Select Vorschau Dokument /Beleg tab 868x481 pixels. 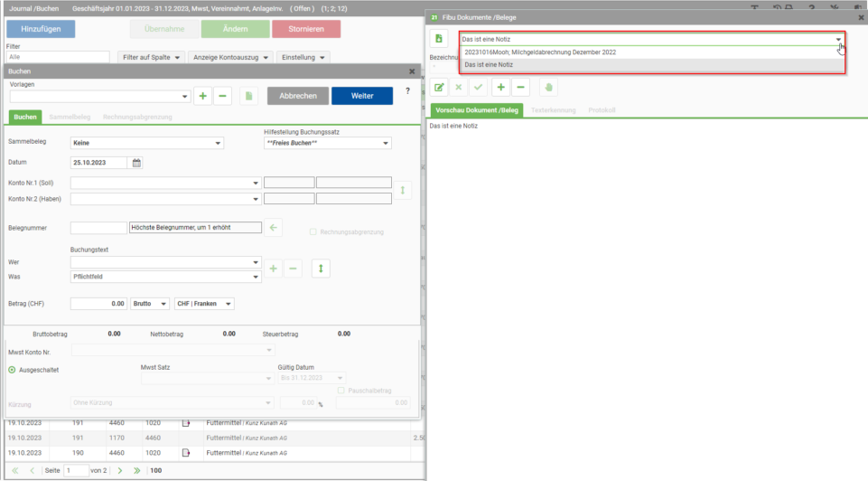click(x=477, y=110)
